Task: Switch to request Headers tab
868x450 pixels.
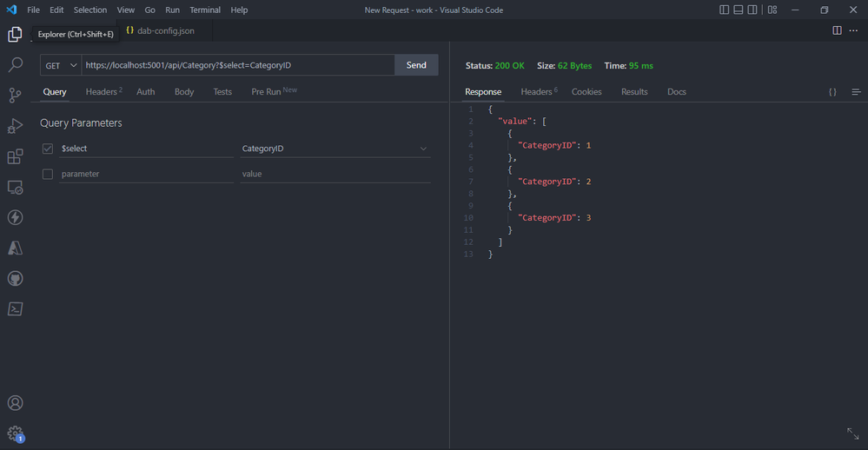Action: pyautogui.click(x=103, y=92)
